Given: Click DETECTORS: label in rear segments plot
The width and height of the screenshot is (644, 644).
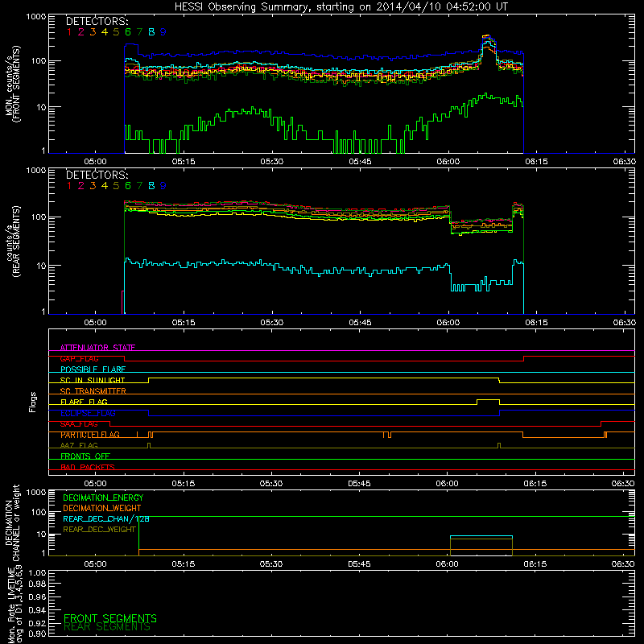Looking at the screenshot, I should click(x=97, y=175).
